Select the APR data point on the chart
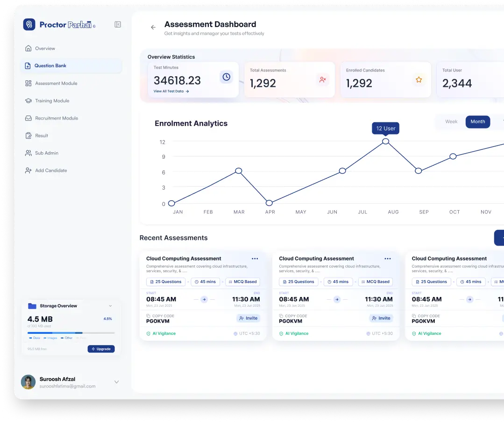This screenshot has height=423, width=504. click(270, 203)
